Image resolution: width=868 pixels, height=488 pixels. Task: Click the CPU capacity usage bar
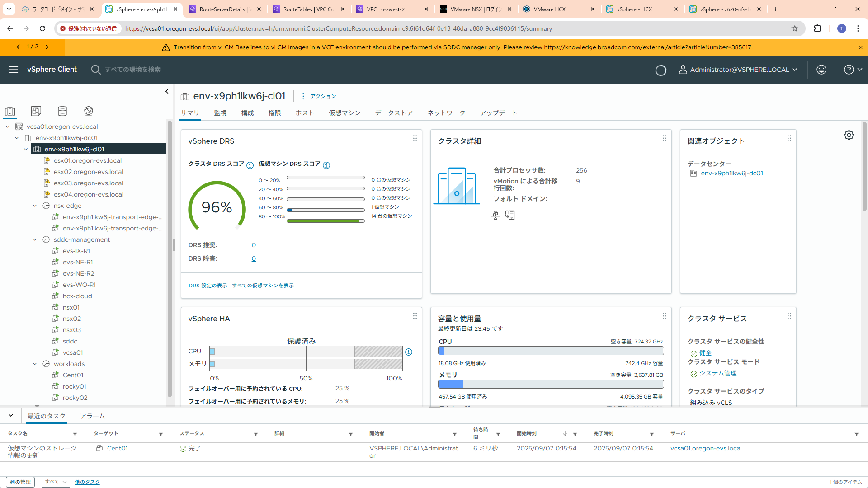pyautogui.click(x=551, y=351)
